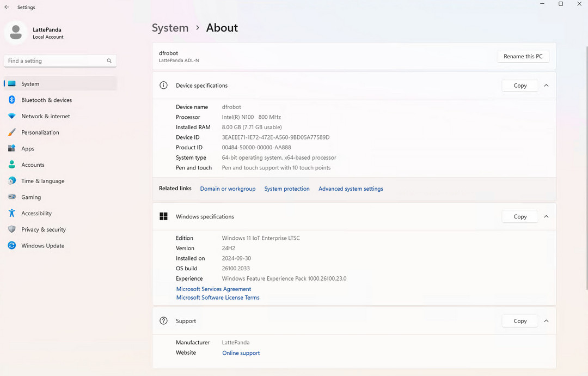Click System in the breadcrumb
The image size is (588, 376).
[x=170, y=28]
